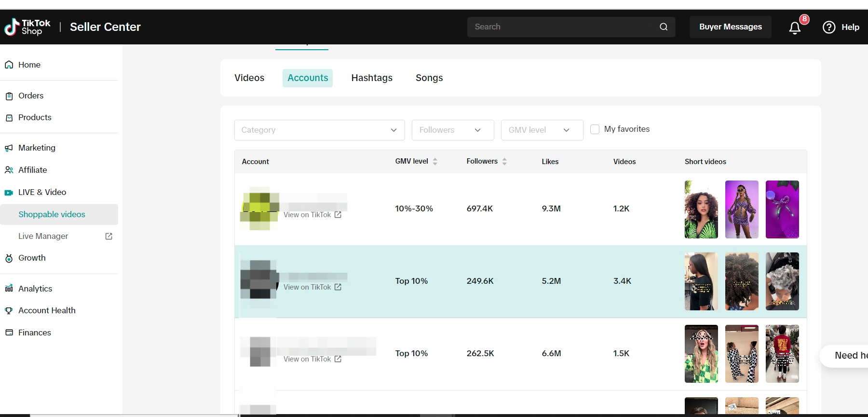The image size is (868, 417).
Task: Switch to the Videos tab
Action: click(249, 78)
